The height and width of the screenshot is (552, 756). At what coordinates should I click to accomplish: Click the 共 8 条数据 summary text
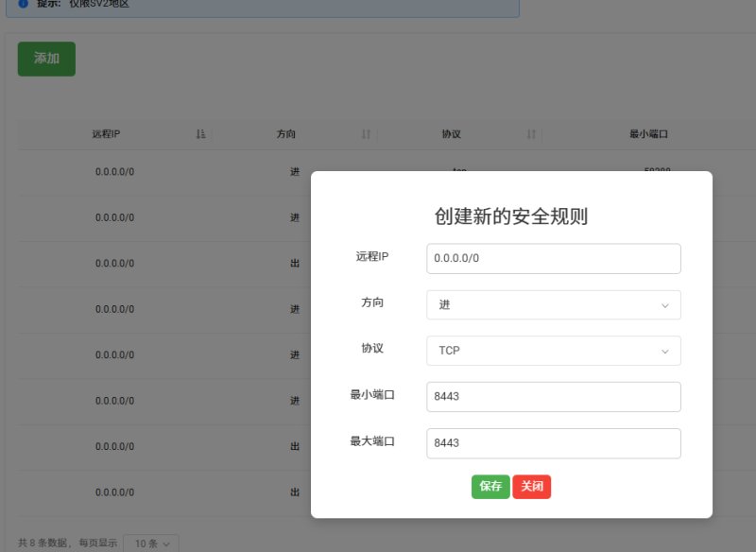(x=43, y=543)
